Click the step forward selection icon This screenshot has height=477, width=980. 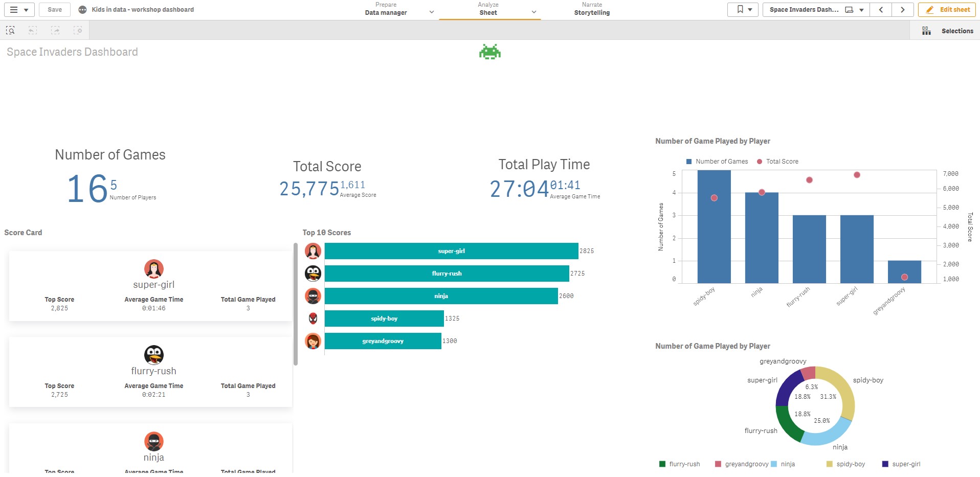click(x=55, y=31)
